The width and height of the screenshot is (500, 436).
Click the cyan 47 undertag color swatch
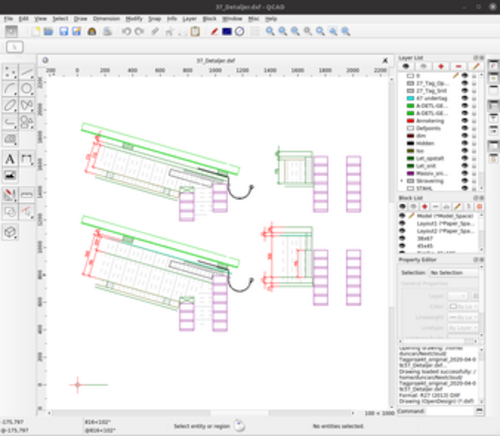pos(410,98)
